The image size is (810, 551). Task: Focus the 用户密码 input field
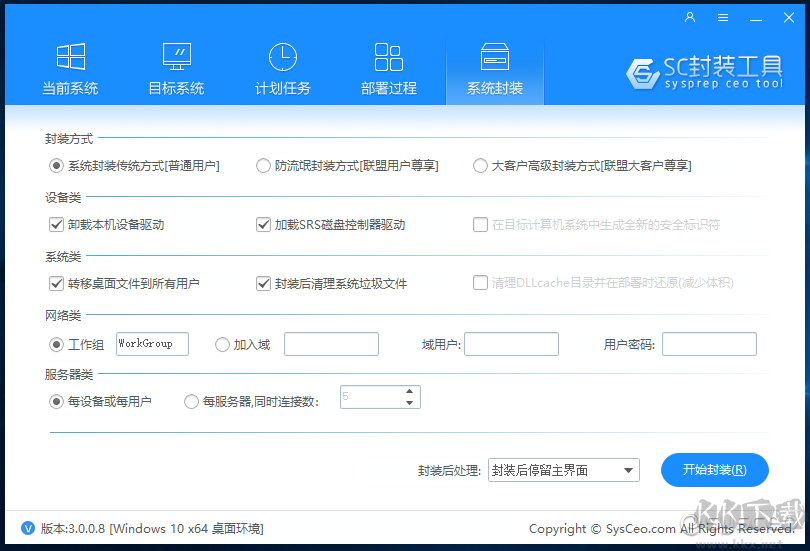(x=709, y=345)
